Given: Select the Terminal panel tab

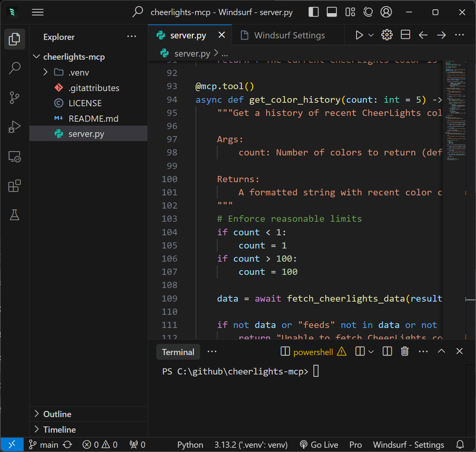Looking at the screenshot, I should (x=178, y=352).
